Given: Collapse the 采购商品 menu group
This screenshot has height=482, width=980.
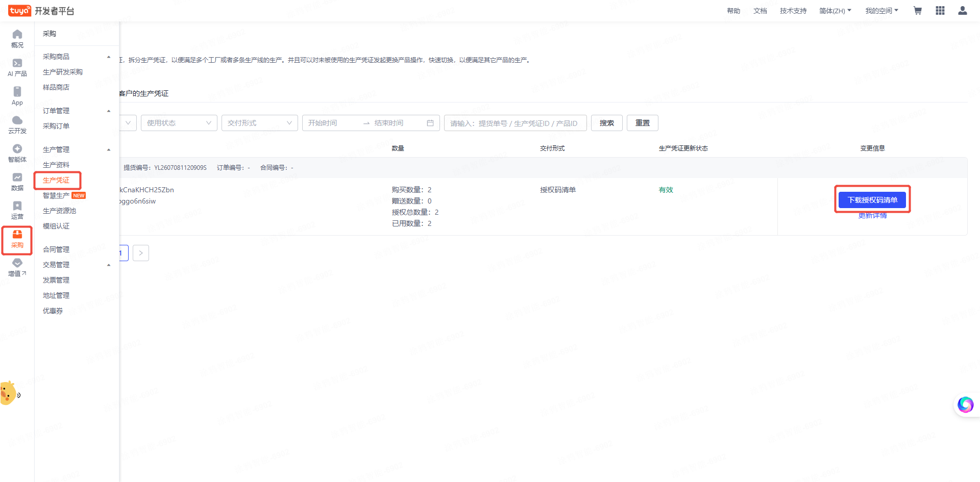Looking at the screenshot, I should (109, 57).
